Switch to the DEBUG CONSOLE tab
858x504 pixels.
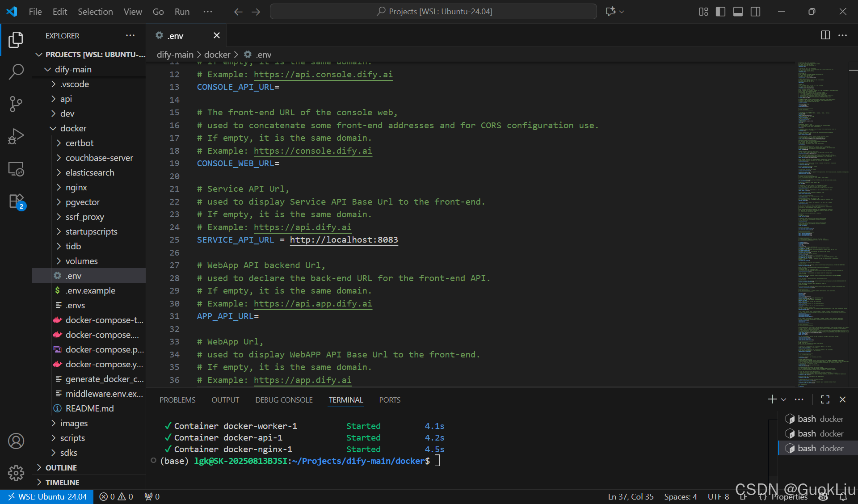click(284, 400)
